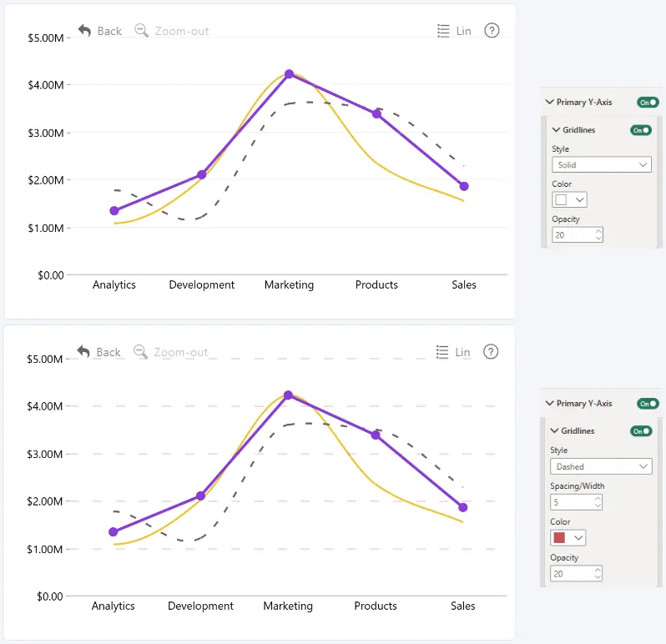Open the Dashed style dropdown
Image resolution: width=666 pixels, height=644 pixels.
point(601,466)
